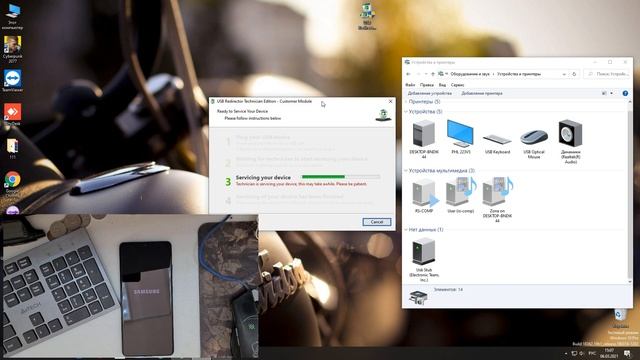Viewport: 640px width, 360px height.
Task: Open address bar history dropdown in Devices window
Action: pyautogui.click(x=564, y=74)
